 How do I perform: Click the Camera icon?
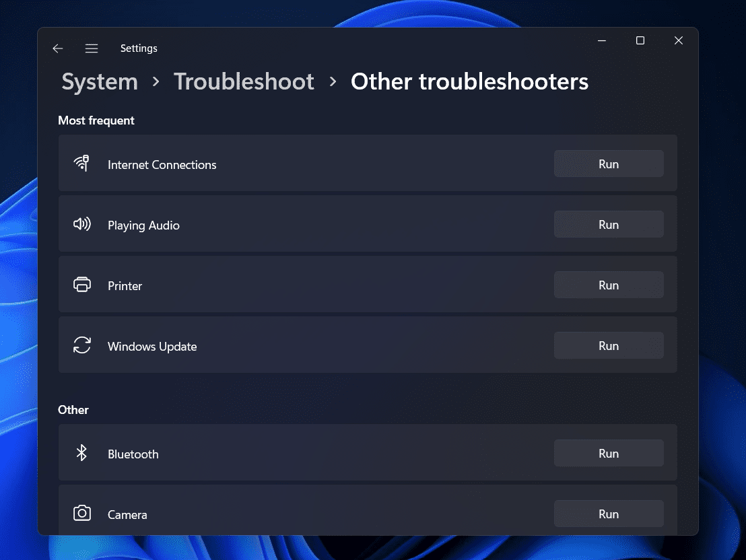[x=82, y=514]
